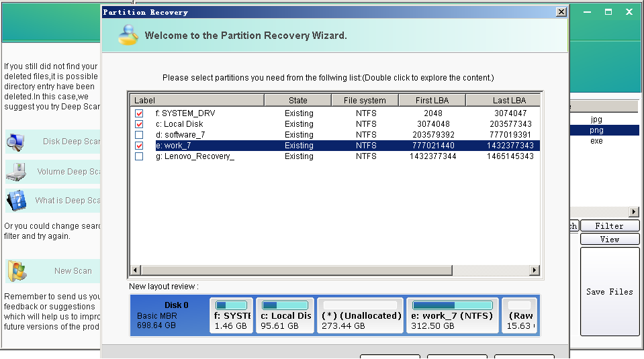Select the Unallocated 273.44 GB block
This screenshot has width=644, height=359.
pyautogui.click(x=360, y=315)
